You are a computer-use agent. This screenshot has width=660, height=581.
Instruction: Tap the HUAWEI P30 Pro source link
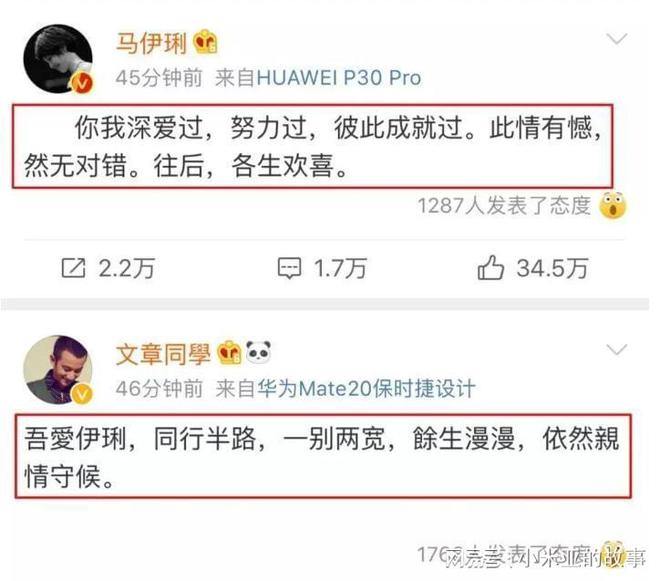click(339, 78)
